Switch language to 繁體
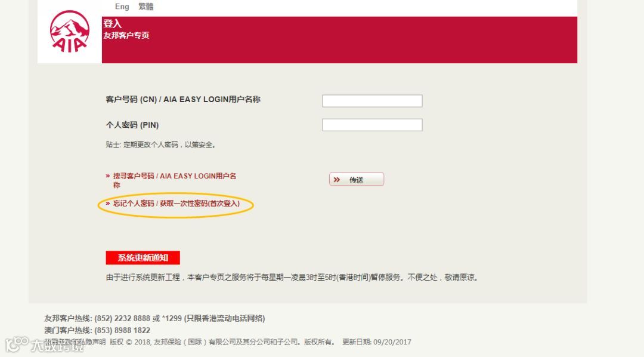Viewport: 644px width, 357px height. [146, 7]
